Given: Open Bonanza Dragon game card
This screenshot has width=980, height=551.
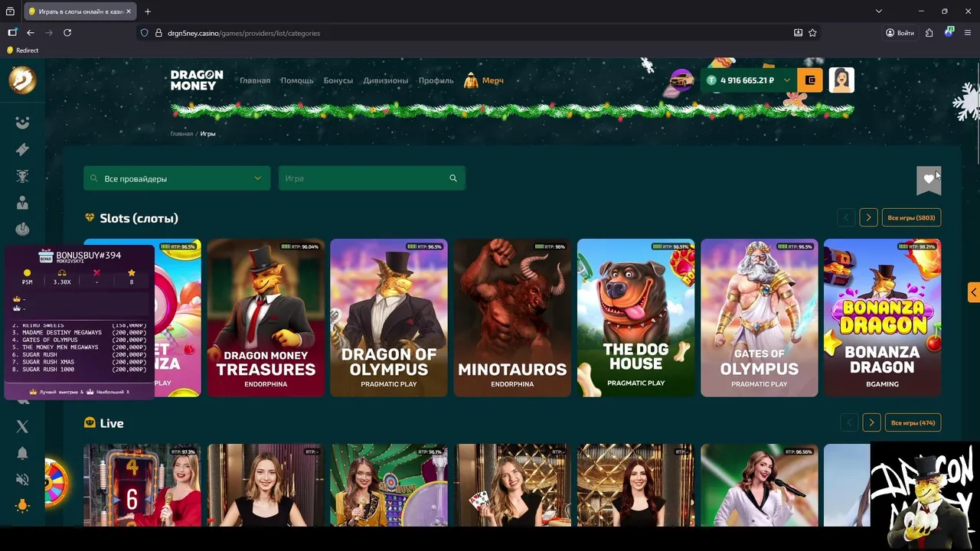Looking at the screenshot, I should click(x=882, y=318).
